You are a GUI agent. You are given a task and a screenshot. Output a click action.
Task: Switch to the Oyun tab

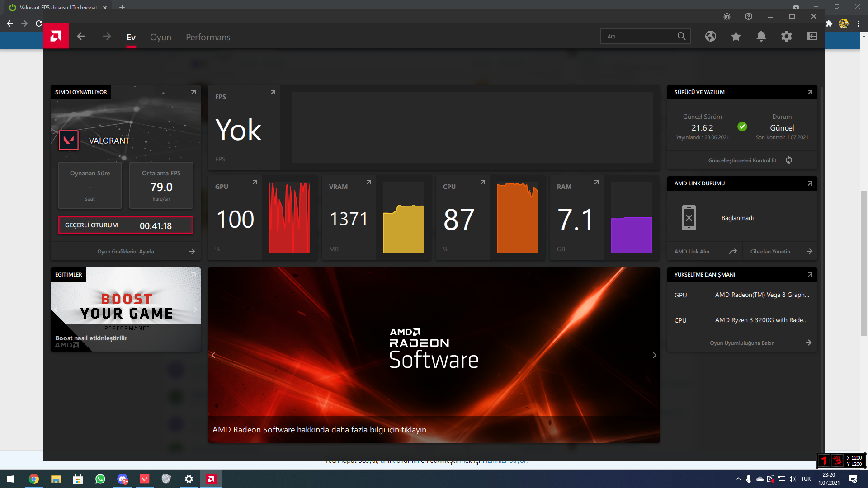[x=160, y=37]
